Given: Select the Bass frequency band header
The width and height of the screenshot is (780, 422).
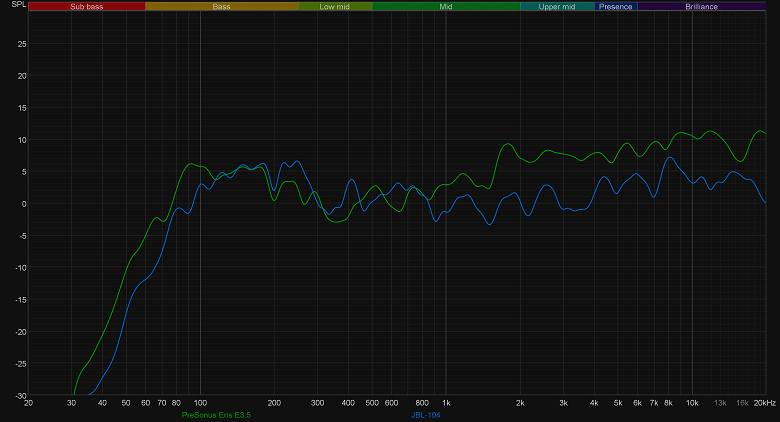Looking at the screenshot, I should click(221, 6).
